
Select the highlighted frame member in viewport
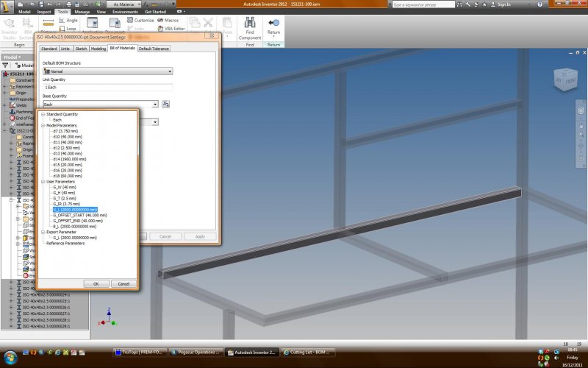point(340,233)
